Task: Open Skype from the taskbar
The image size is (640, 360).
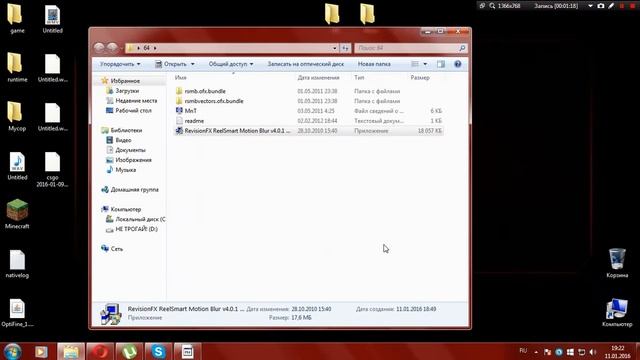Action: [x=158, y=351]
